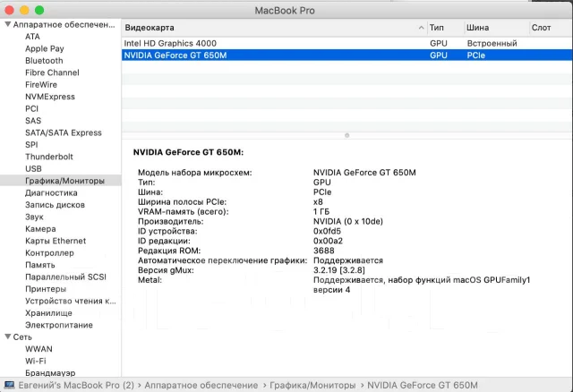Viewport: 573px width, 392px height.
Task: Show Память details
Action: click(39, 265)
